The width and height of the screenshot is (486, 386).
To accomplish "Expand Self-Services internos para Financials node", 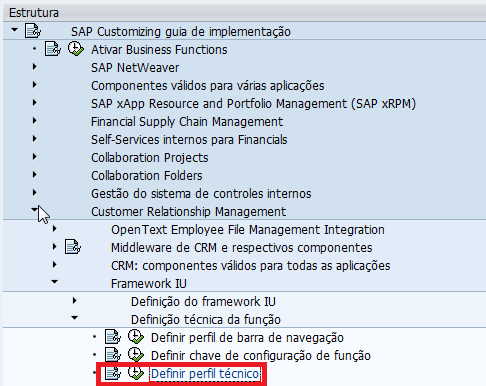I will point(34,139).
